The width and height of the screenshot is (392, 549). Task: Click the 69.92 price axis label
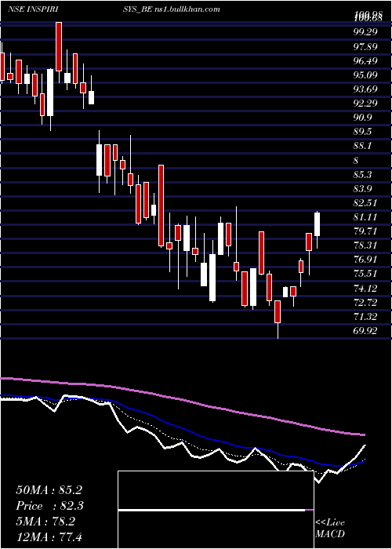coord(365,331)
